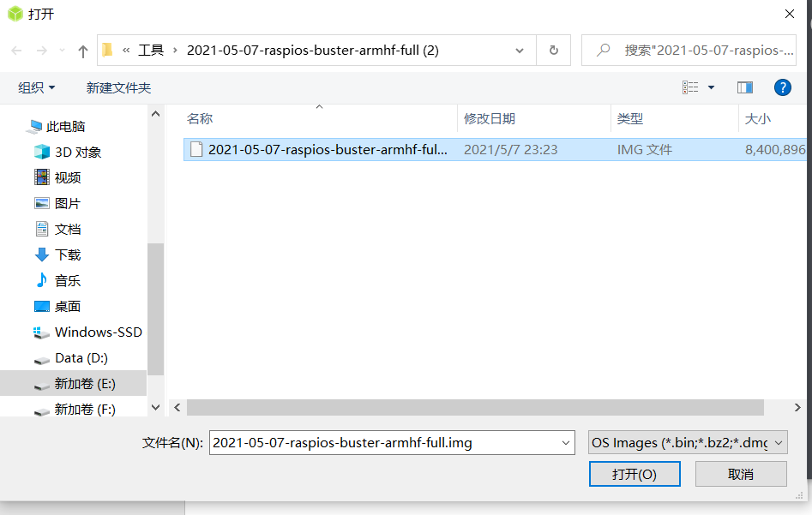This screenshot has height=515, width=812.
Task: Go forward with the right arrow
Action: click(41, 51)
